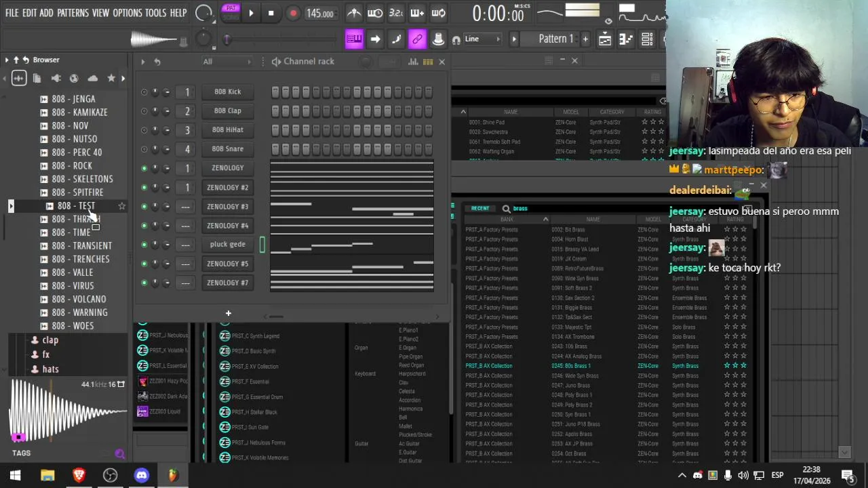Open the Playlist view icon
Image resolution: width=868 pixels, height=488 pixels.
point(605,39)
